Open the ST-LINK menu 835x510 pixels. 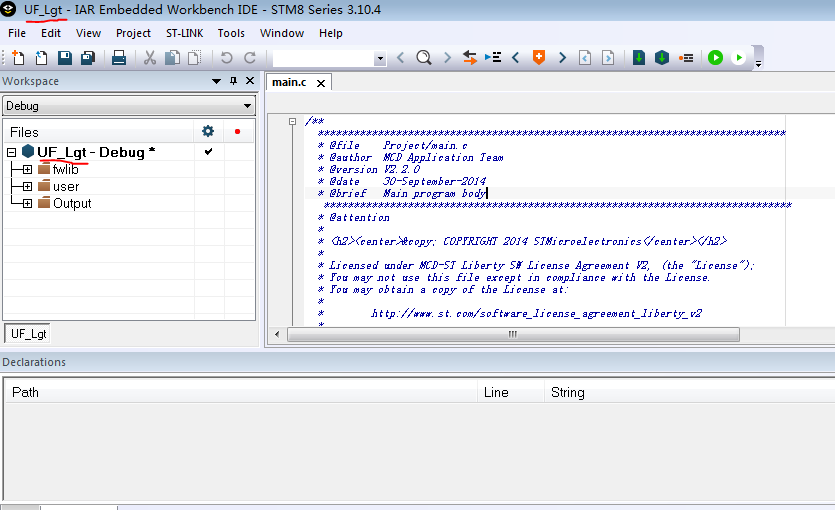184,33
